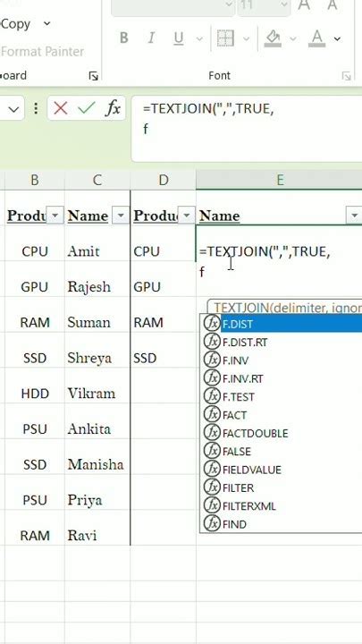Viewport: 362px width, 644px height.
Task: Open Copy options dropdown arrow
Action: [x=46, y=23]
